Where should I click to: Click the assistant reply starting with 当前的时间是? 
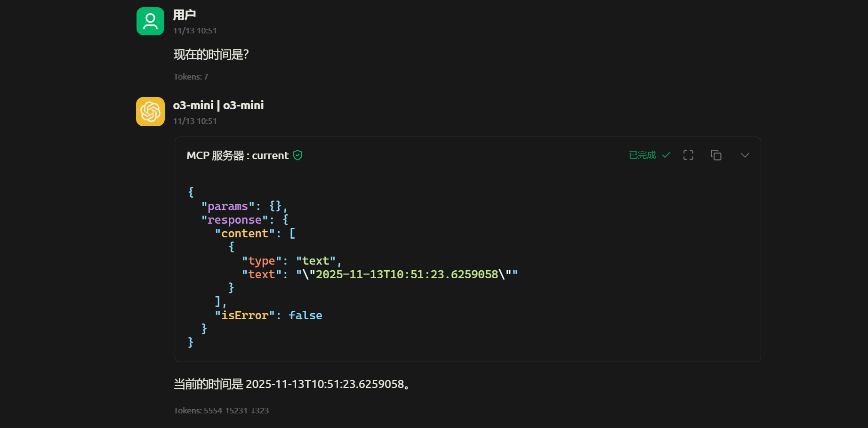pyautogui.click(x=292, y=384)
